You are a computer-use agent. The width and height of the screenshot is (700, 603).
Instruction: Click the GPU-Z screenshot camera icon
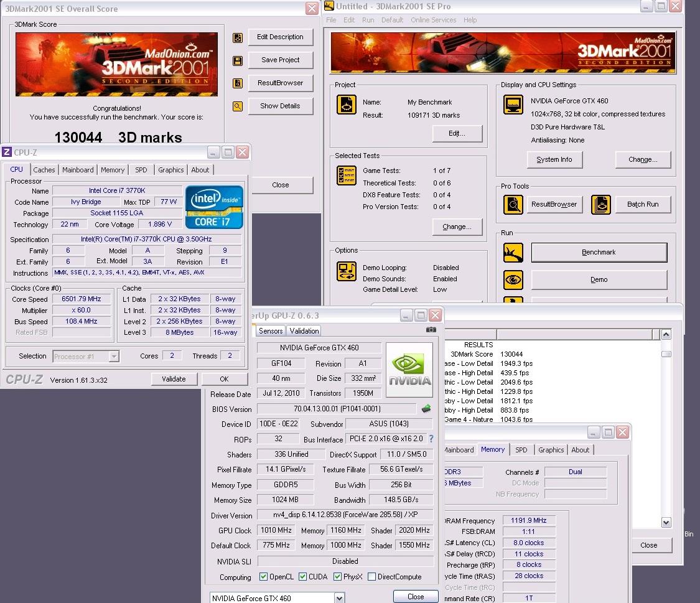tap(431, 330)
